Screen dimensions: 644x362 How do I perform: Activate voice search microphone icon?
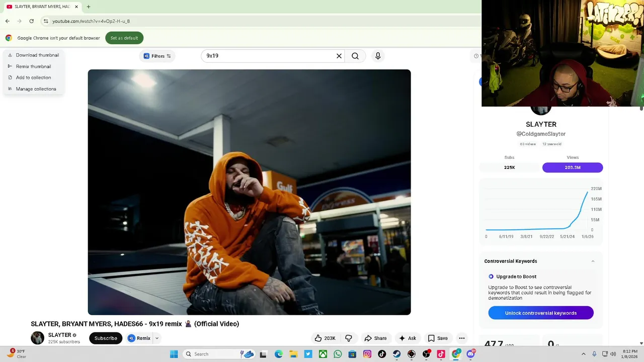tap(378, 56)
